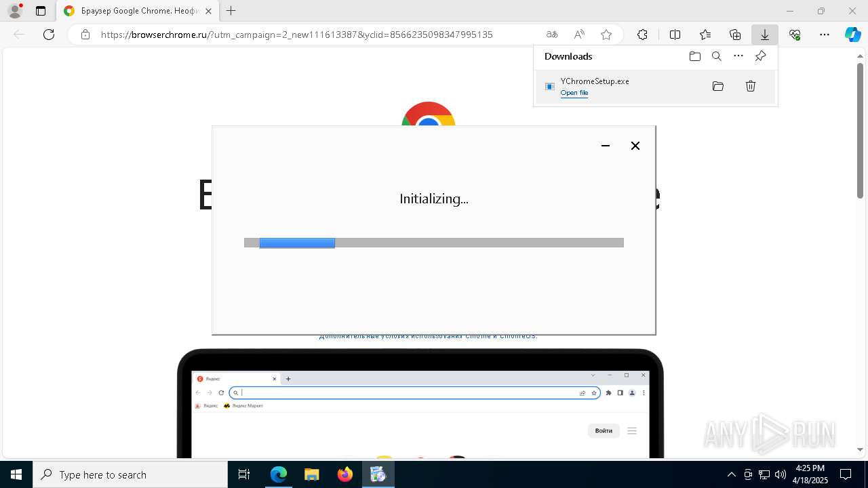Screen dimensions: 868x488
Task: Open Extensions puzzle icon
Action: pyautogui.click(x=642, y=35)
